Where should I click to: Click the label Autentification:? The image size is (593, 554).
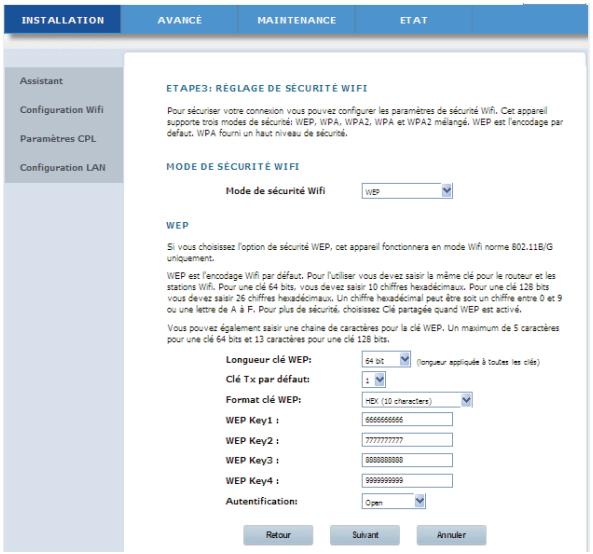pyautogui.click(x=261, y=501)
